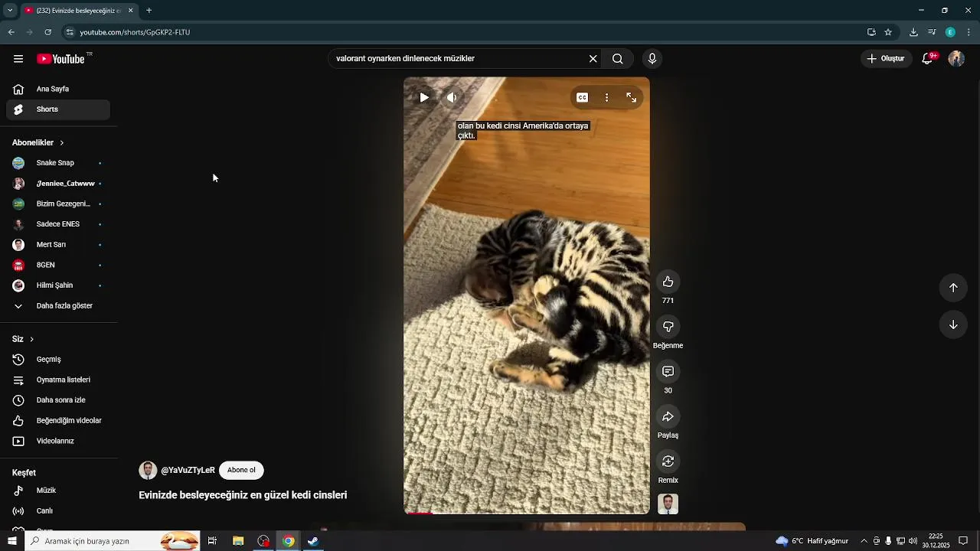Click the Windows taskbar search box
The height and width of the screenshot is (551, 980).
click(x=113, y=541)
